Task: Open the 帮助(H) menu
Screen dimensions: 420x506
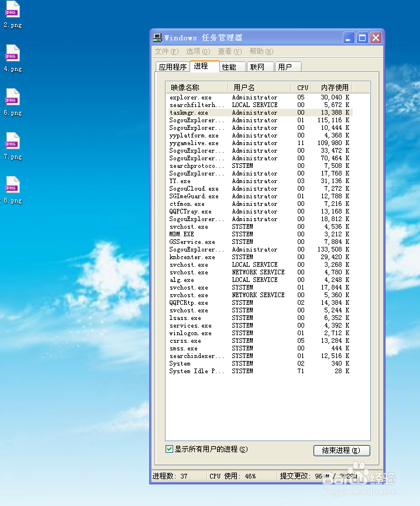Action: pos(261,51)
